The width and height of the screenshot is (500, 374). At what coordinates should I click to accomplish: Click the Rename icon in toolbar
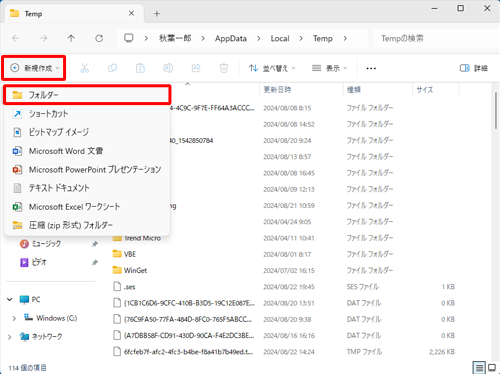(x=168, y=68)
